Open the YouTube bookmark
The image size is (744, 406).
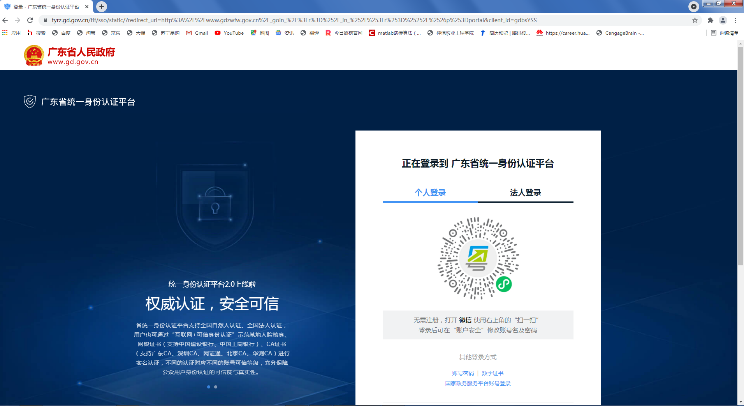(x=229, y=33)
